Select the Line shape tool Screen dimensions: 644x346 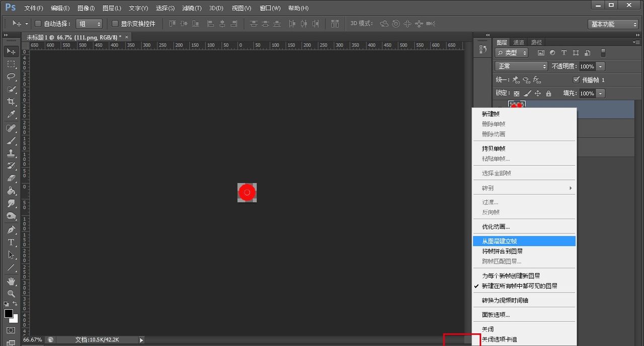(11, 267)
